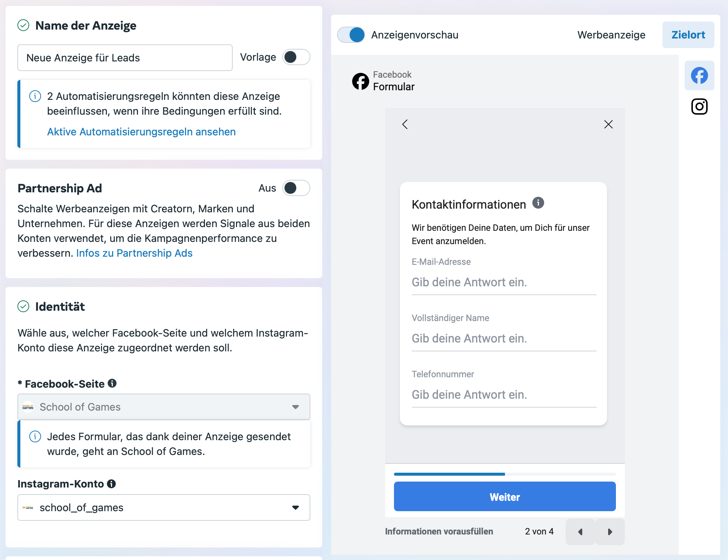Viewport: 728px width, 560px height.
Task: Go to the next preview page arrow
Action: coord(610,532)
